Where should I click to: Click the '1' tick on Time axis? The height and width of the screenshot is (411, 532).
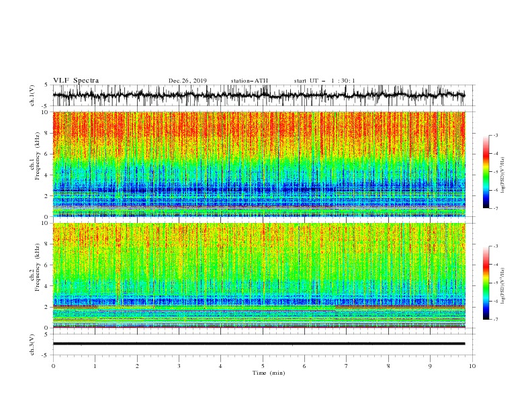[x=95, y=366]
